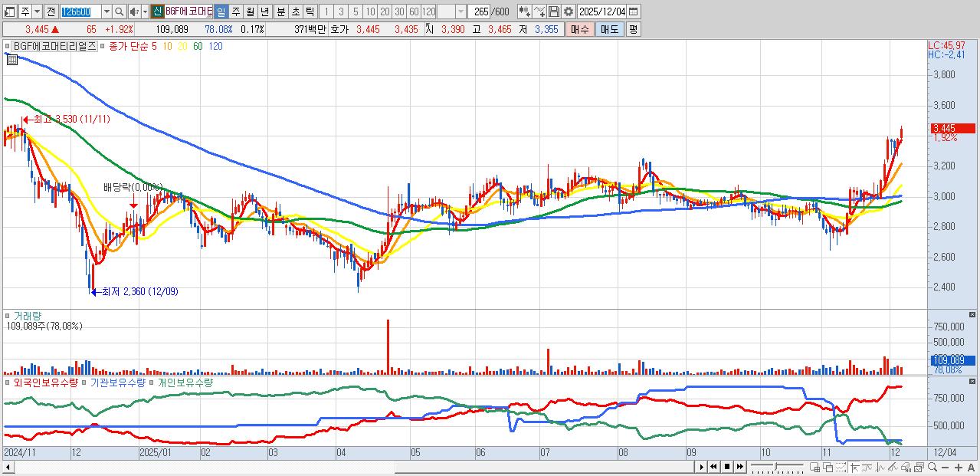Click the 매도 sell button

609,29
